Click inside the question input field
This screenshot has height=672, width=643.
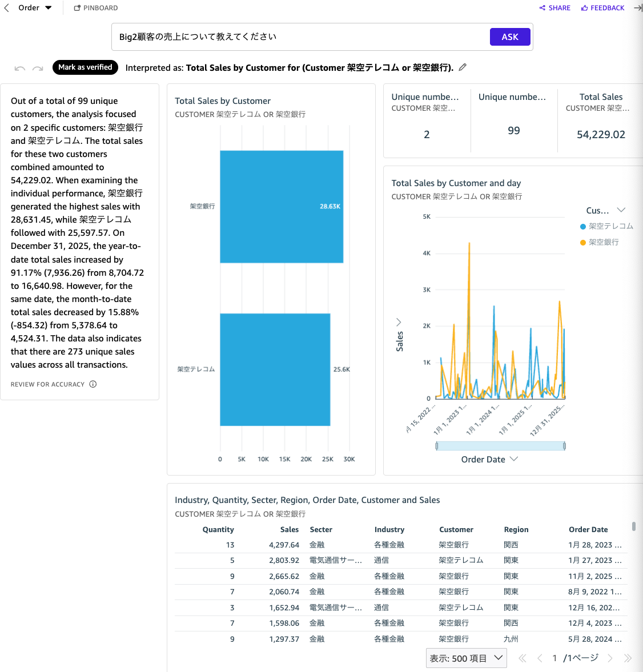pos(286,37)
